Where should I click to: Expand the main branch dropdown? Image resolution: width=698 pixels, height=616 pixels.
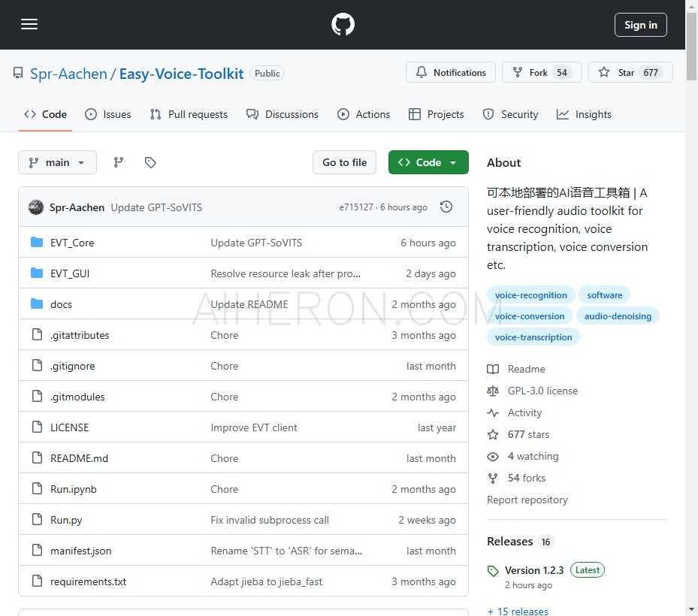[x=57, y=162]
